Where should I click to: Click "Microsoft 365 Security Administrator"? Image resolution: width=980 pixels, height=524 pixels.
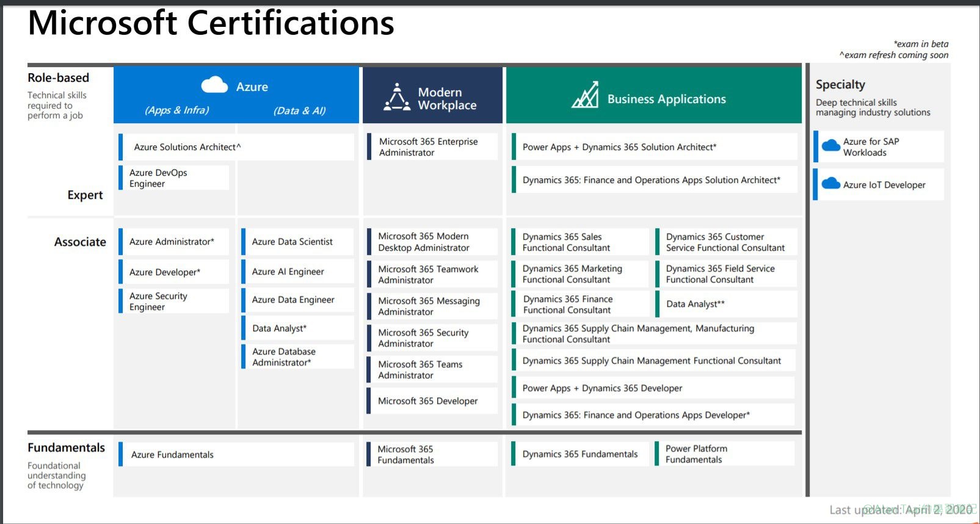(x=432, y=338)
